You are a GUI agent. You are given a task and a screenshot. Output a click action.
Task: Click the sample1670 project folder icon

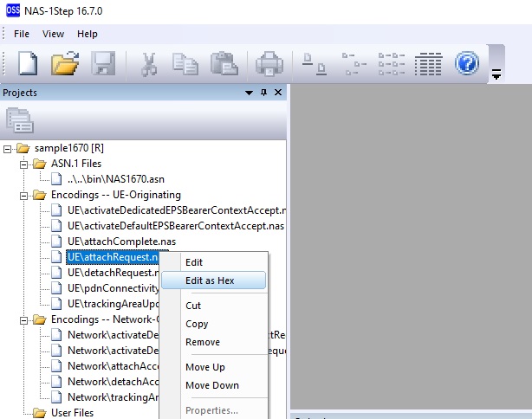click(23, 148)
